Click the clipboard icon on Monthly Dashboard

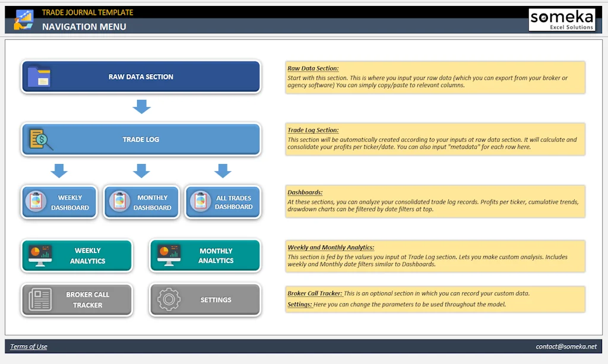click(x=119, y=202)
